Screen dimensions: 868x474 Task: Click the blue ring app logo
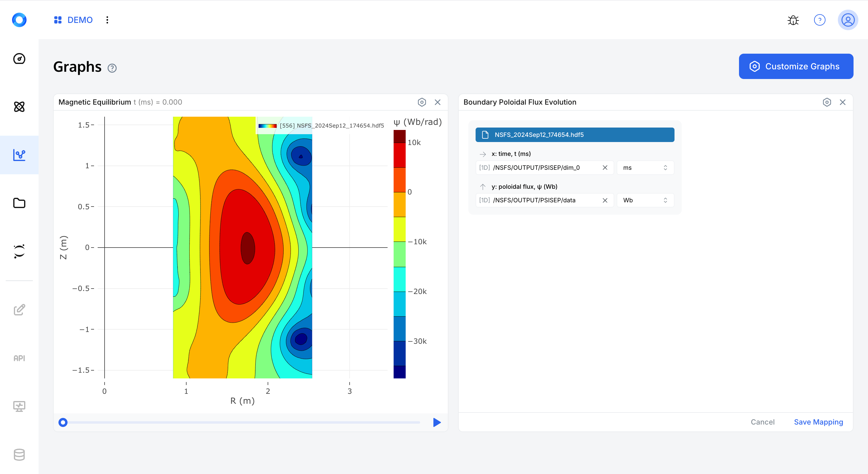pos(19,20)
